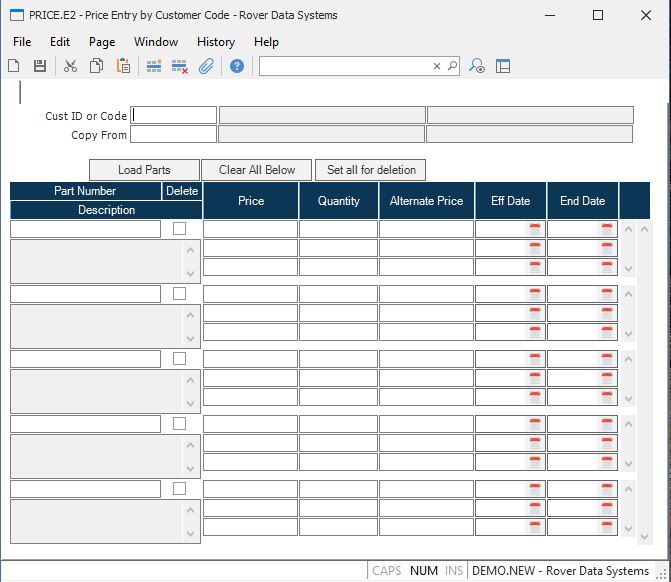This screenshot has width=671, height=582.
Task: Click into the Cust ID or Code field
Action: (174, 115)
